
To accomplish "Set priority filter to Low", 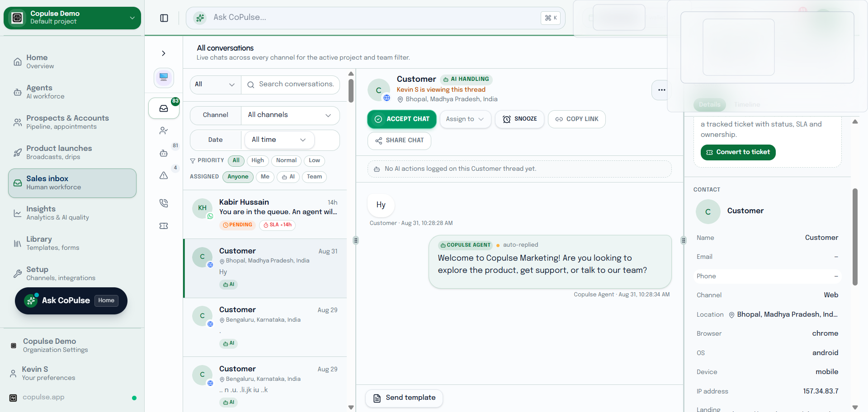I will (x=315, y=161).
